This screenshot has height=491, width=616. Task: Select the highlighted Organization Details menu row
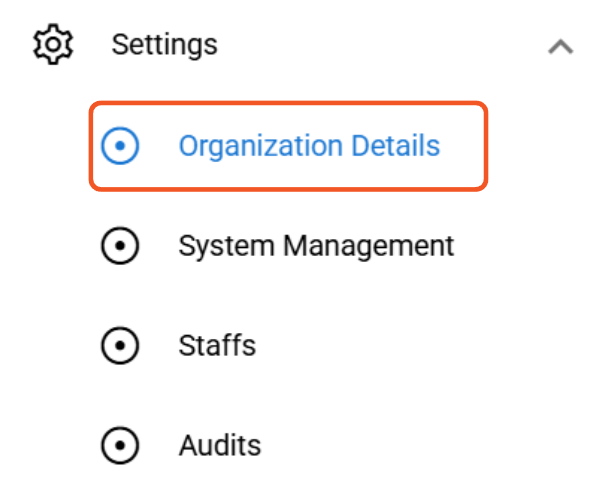(289, 147)
